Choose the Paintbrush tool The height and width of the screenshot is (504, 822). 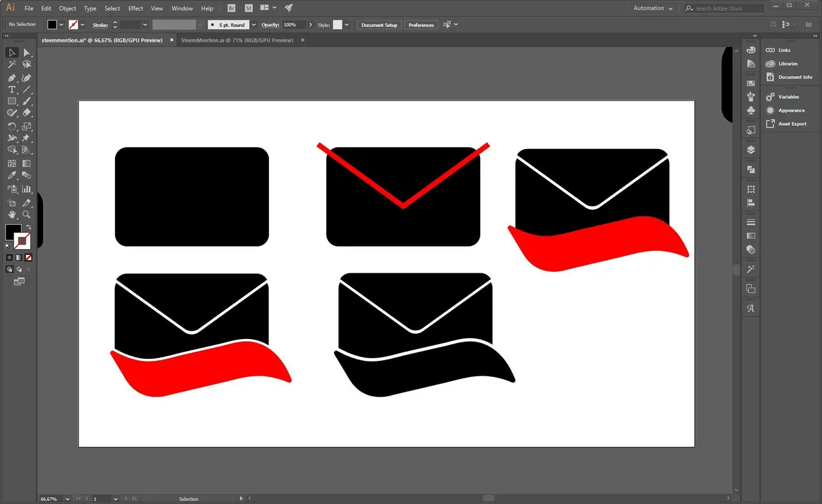click(27, 101)
